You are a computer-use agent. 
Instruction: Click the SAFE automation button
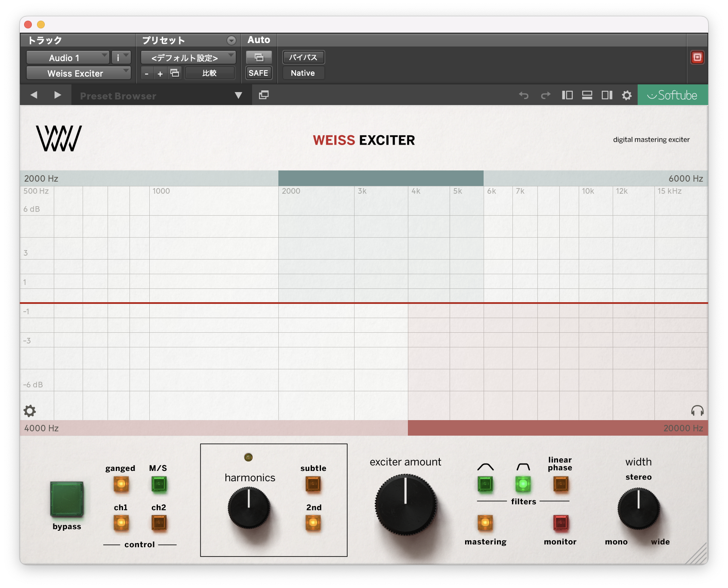point(259,73)
